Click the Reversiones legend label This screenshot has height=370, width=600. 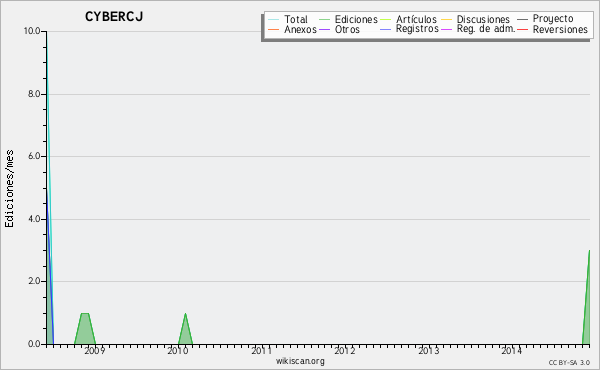[560, 29]
